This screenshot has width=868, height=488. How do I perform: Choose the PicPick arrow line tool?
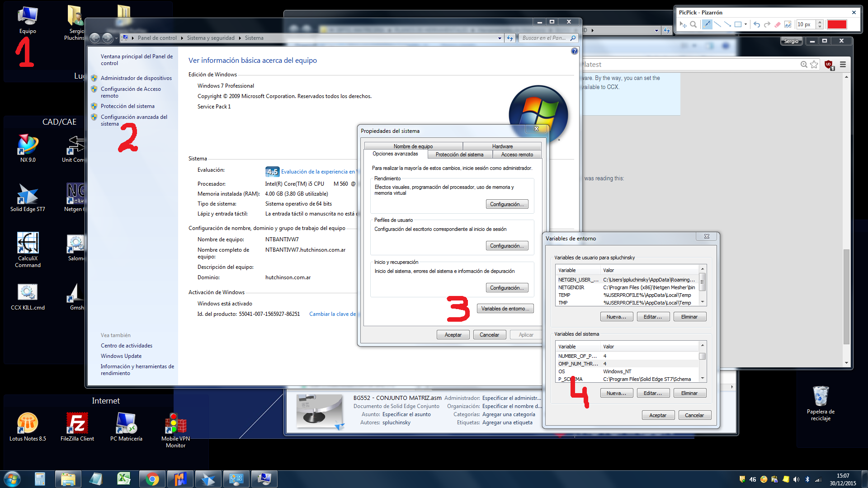point(727,24)
